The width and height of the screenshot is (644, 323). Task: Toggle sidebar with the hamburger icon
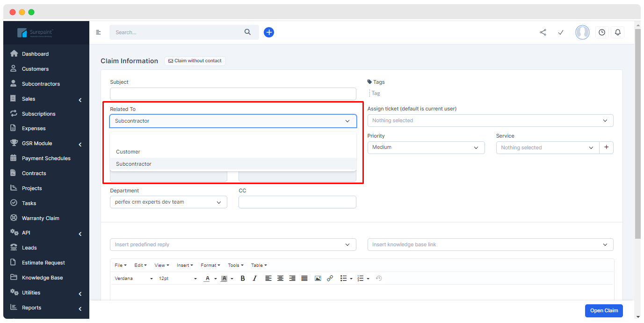[99, 32]
